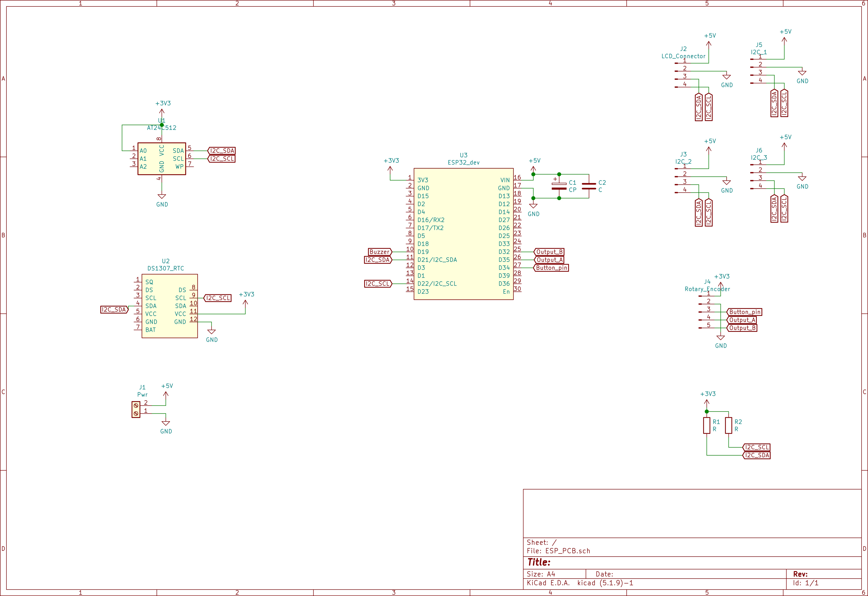This screenshot has height=596, width=868.
Task: Select I2C_SDA label at resistor R1
Action: tap(756, 455)
